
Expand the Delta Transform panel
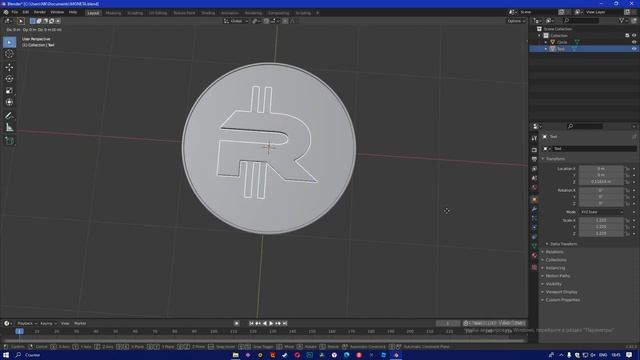[x=563, y=244]
